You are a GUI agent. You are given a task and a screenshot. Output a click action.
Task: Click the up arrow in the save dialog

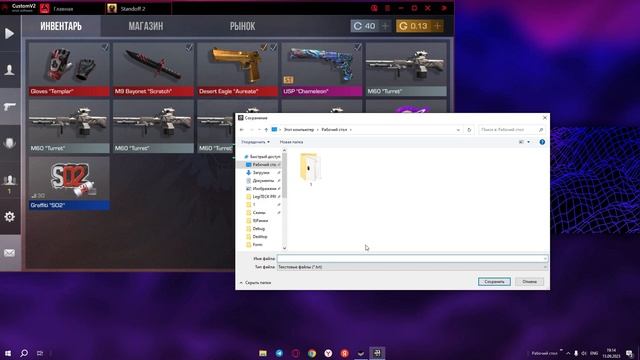[266, 130]
